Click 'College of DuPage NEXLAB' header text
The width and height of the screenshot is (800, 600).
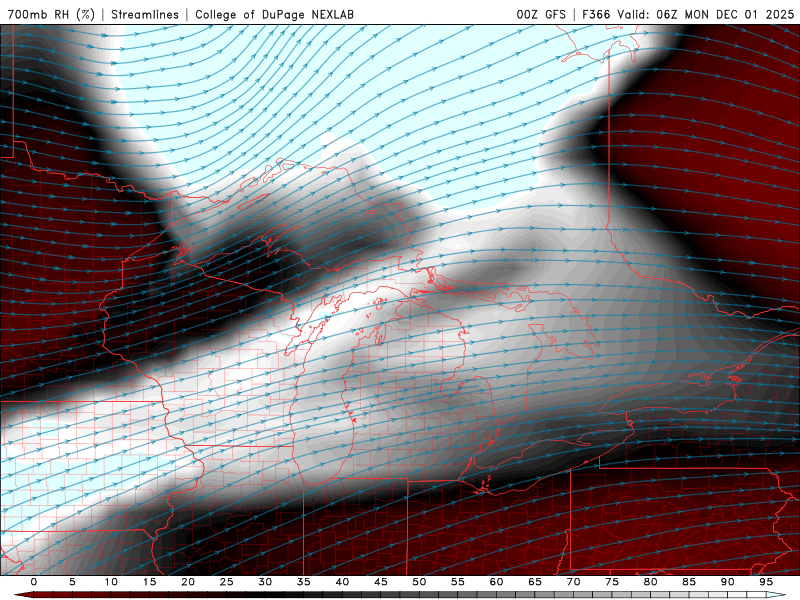point(274,14)
